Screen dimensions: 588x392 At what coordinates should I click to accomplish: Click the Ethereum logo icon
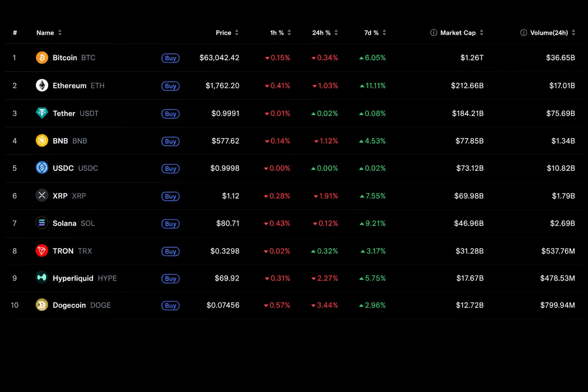(42, 85)
